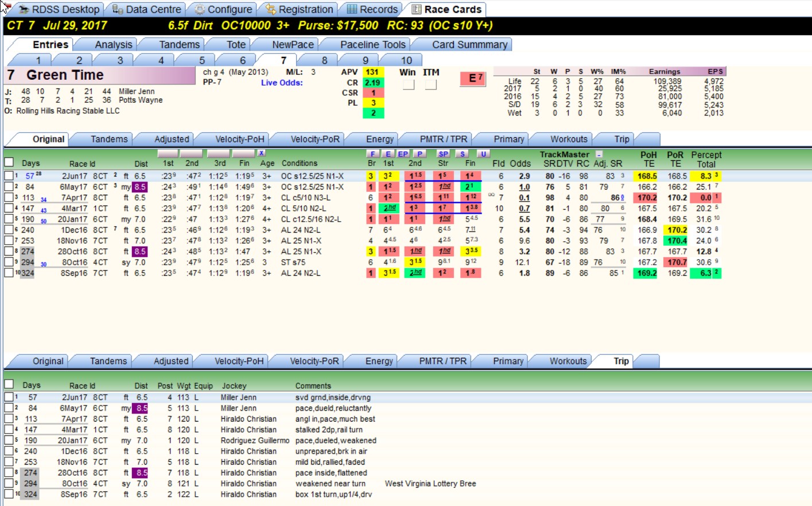Click the EP running-style filter button
Viewport: 812px width, 506px height.
pyautogui.click(x=403, y=153)
